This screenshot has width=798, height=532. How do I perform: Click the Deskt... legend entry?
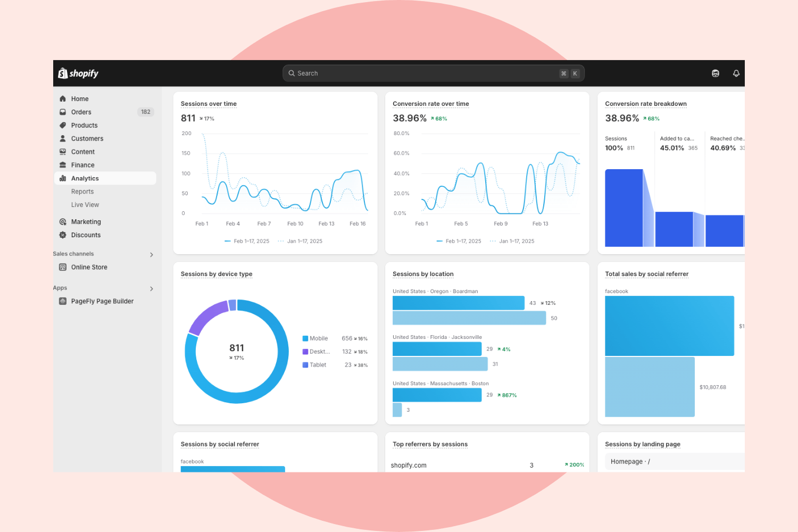coord(317,352)
